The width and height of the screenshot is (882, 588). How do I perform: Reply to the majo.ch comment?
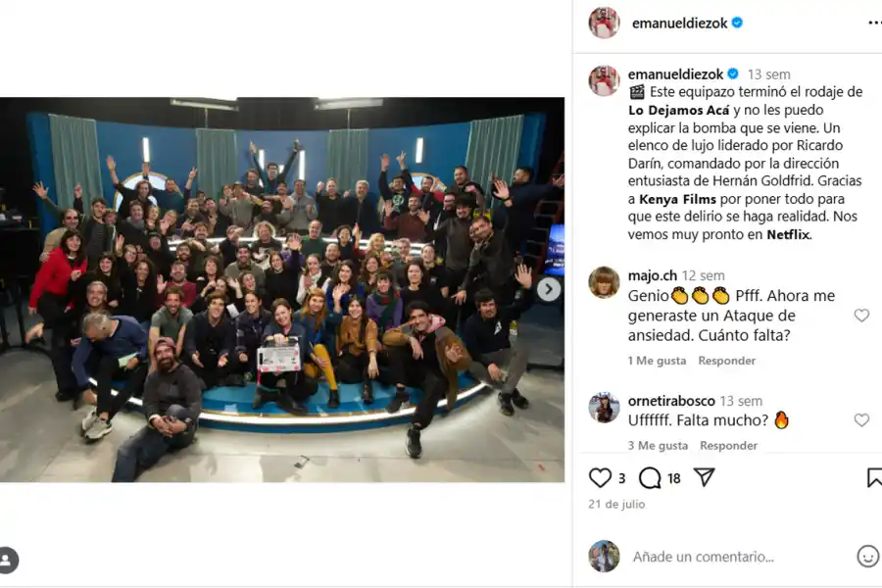click(x=727, y=360)
